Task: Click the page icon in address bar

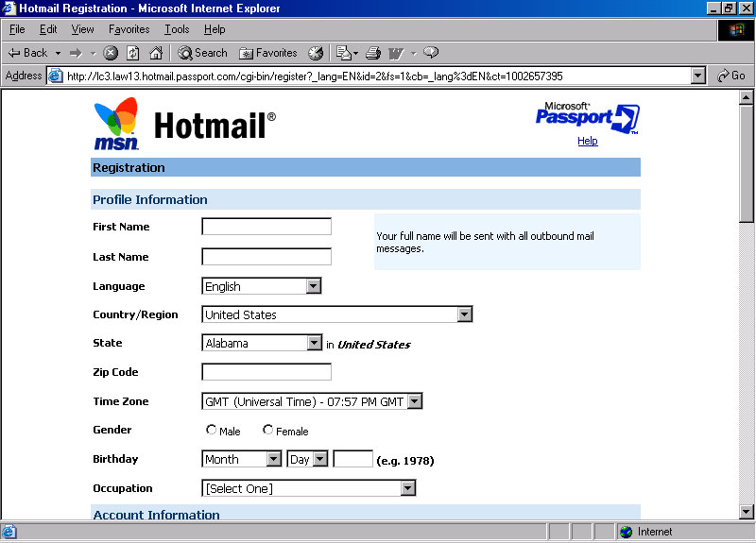Action: (56, 76)
